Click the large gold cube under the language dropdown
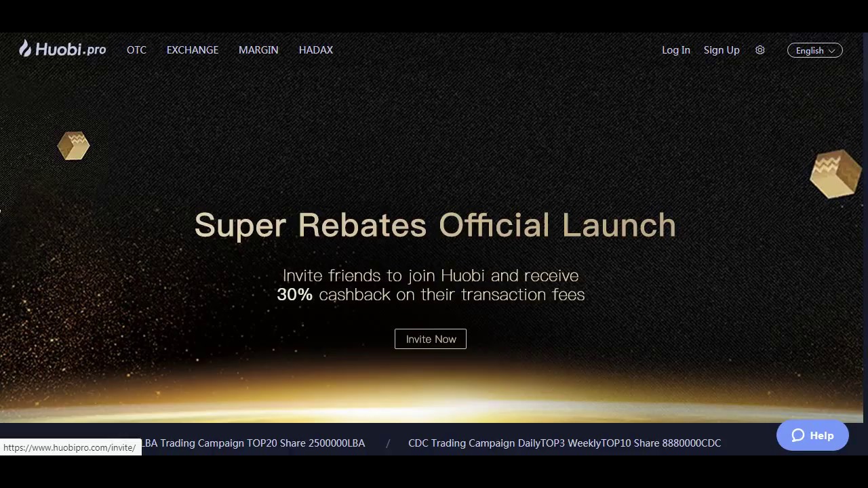This screenshot has width=868, height=488. (x=835, y=174)
